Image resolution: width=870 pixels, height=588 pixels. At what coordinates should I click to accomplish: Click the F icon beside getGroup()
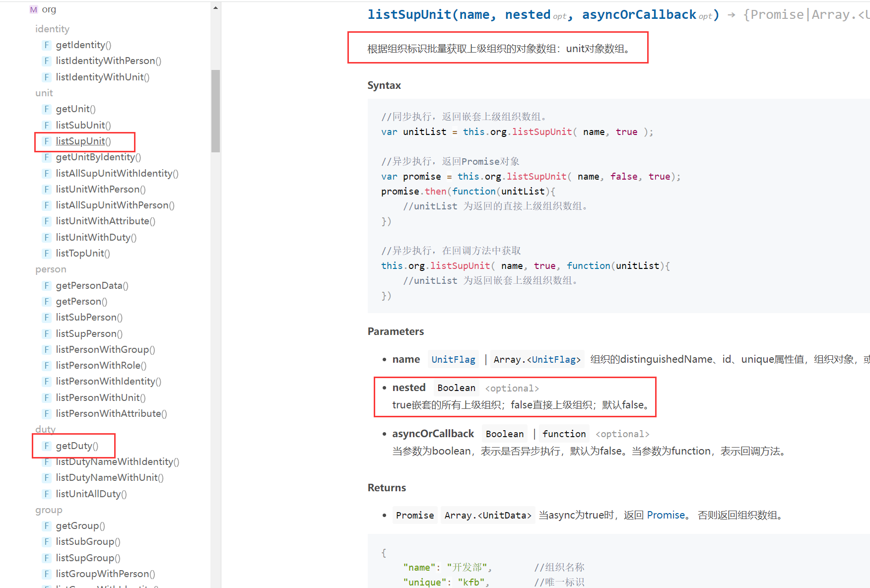[x=47, y=525]
